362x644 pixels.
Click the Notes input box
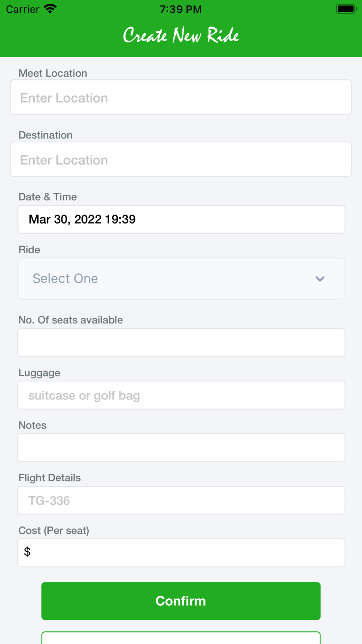pyautogui.click(x=181, y=447)
